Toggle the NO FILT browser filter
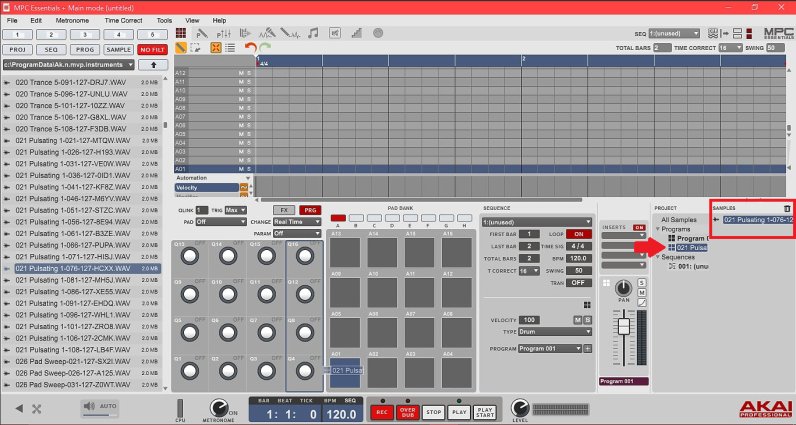This screenshot has width=796, height=425. (152, 48)
